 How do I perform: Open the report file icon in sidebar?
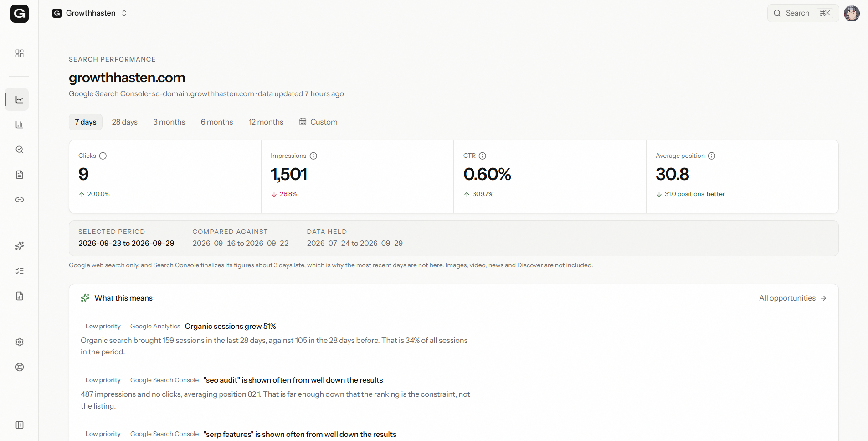click(x=20, y=296)
